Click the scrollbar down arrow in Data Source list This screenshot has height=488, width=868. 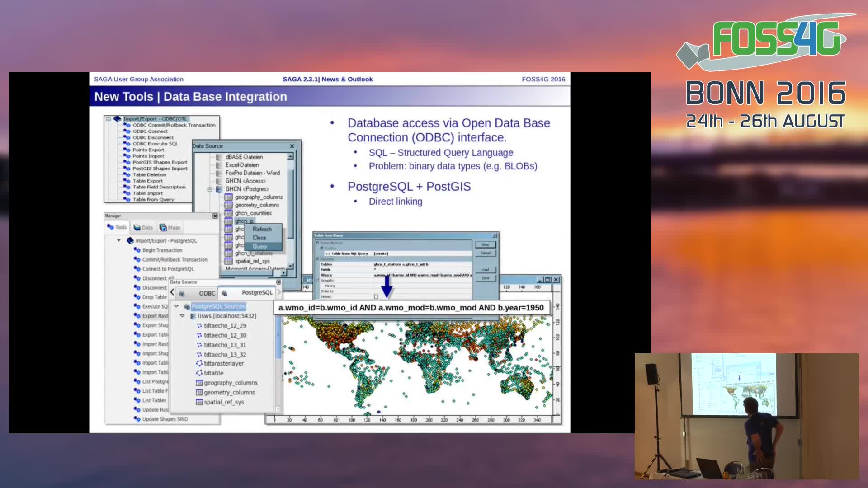(290, 266)
